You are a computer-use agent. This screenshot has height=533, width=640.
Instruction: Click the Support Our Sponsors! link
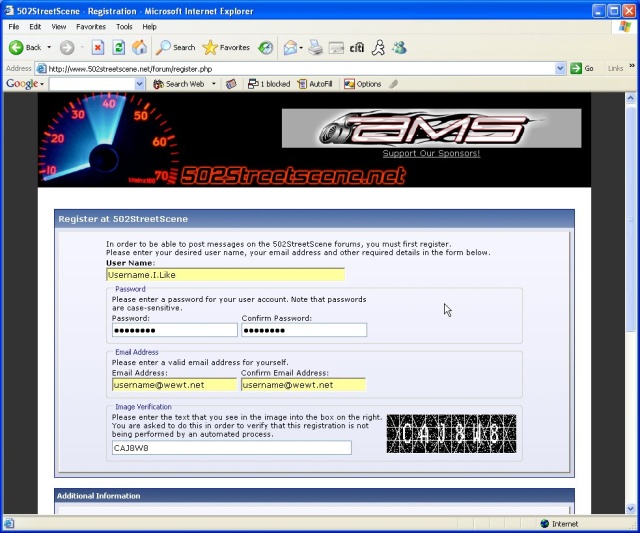click(431, 153)
